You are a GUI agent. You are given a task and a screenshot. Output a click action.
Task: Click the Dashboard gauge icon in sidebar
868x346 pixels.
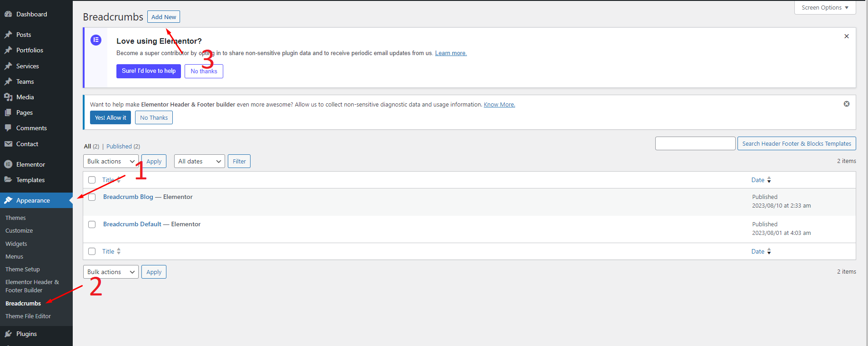[x=8, y=14]
